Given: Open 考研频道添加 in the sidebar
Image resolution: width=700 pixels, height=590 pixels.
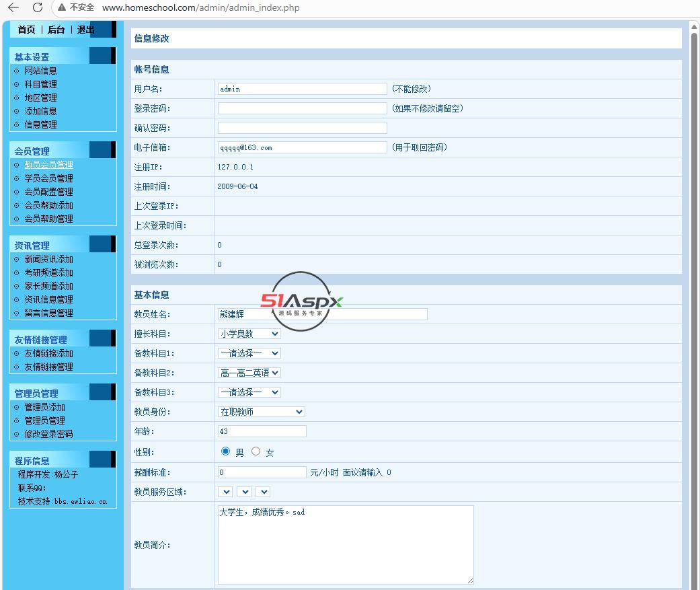Looking at the screenshot, I should (x=48, y=272).
